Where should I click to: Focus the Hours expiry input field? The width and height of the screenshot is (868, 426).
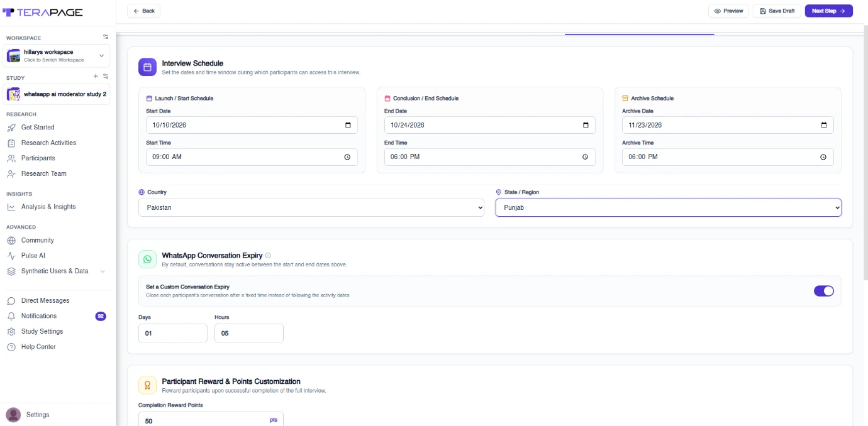249,333
